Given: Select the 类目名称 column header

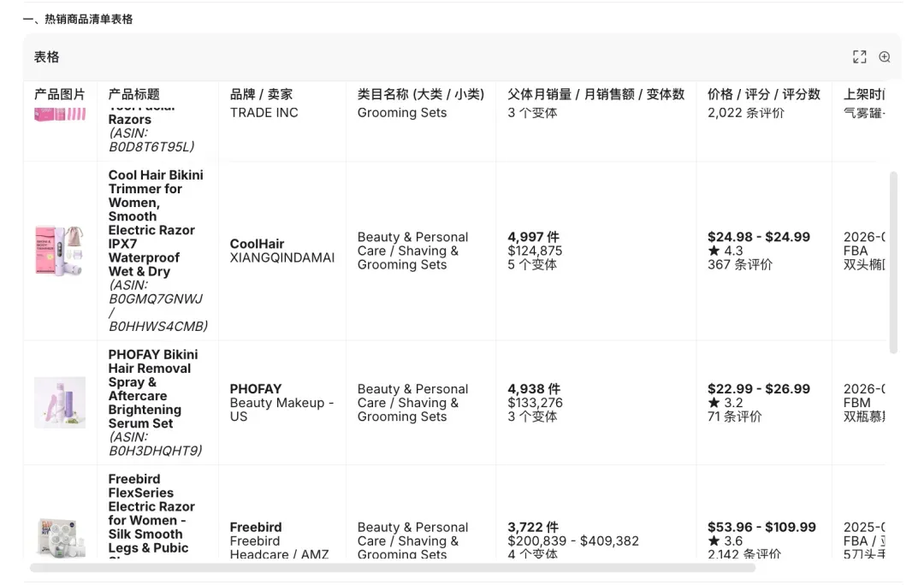Looking at the screenshot, I should [421, 94].
